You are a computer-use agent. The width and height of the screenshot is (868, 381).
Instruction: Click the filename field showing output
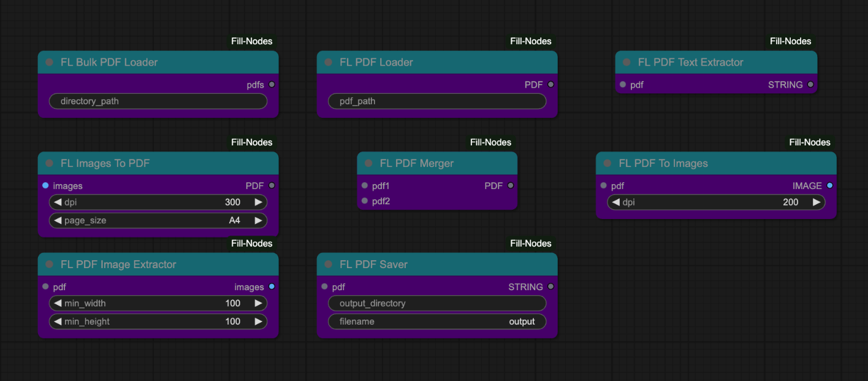[437, 321]
